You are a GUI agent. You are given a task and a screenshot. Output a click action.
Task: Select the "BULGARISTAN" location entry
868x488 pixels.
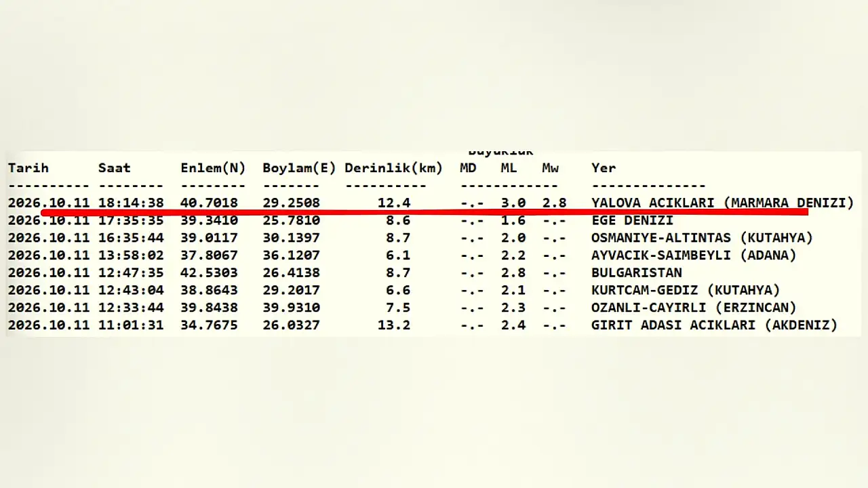click(636, 272)
